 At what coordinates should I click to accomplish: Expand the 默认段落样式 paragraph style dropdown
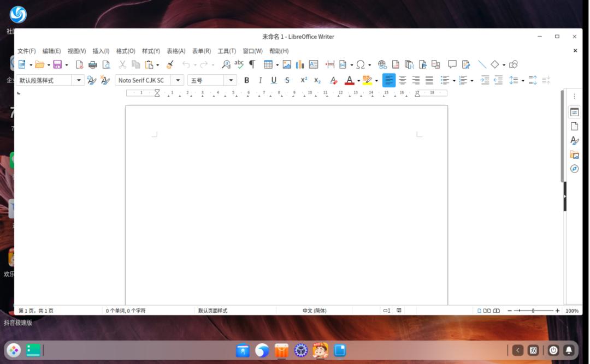click(79, 80)
